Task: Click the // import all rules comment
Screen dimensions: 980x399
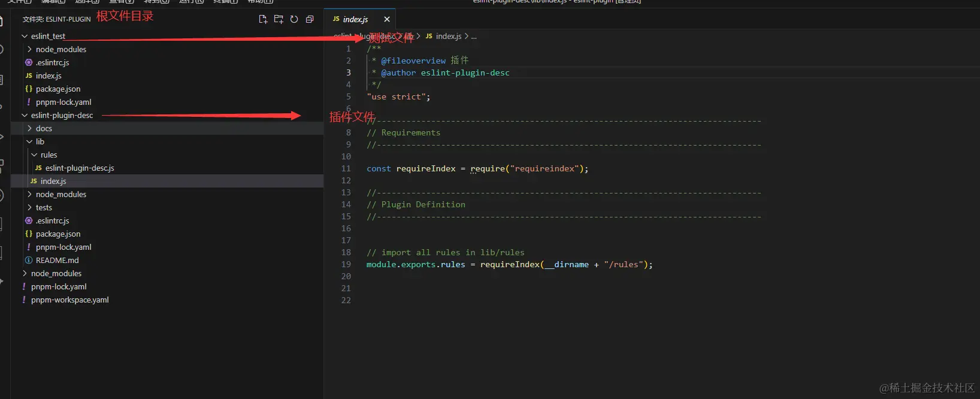Action: tap(445, 253)
